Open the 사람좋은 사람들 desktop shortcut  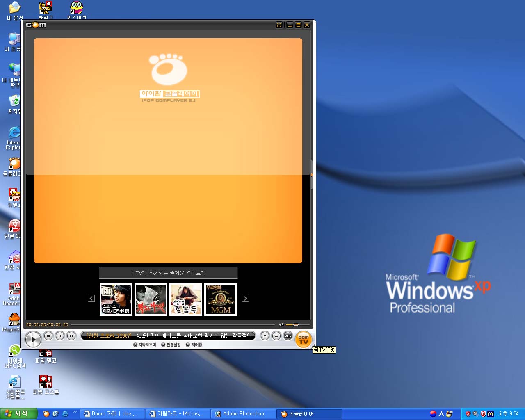pos(15,387)
